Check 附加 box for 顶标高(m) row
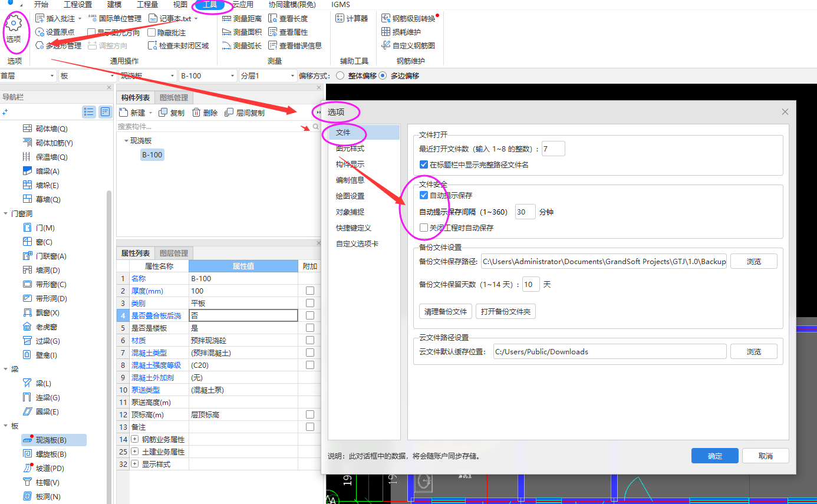This screenshot has height=504, width=817. pos(310,415)
